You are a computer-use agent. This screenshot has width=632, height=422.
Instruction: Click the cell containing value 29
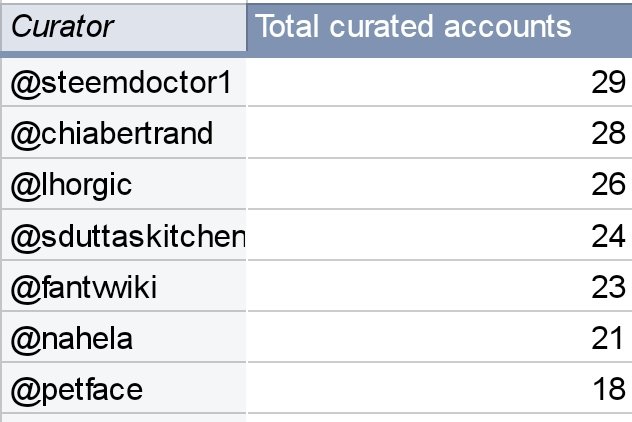tap(438, 83)
